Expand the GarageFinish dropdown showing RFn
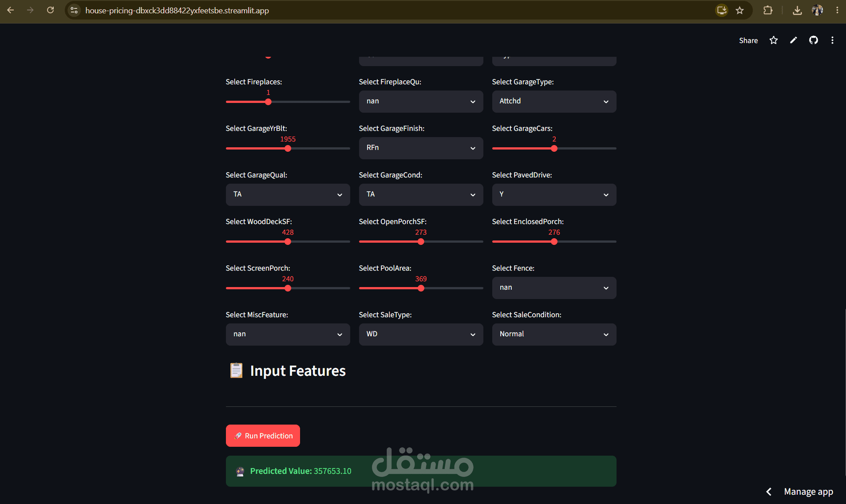The image size is (846, 504). coord(421,148)
